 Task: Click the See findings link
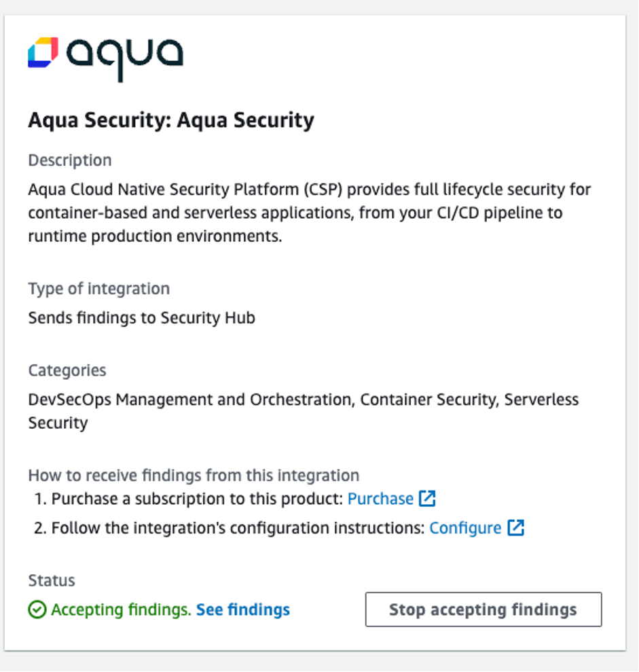point(242,609)
